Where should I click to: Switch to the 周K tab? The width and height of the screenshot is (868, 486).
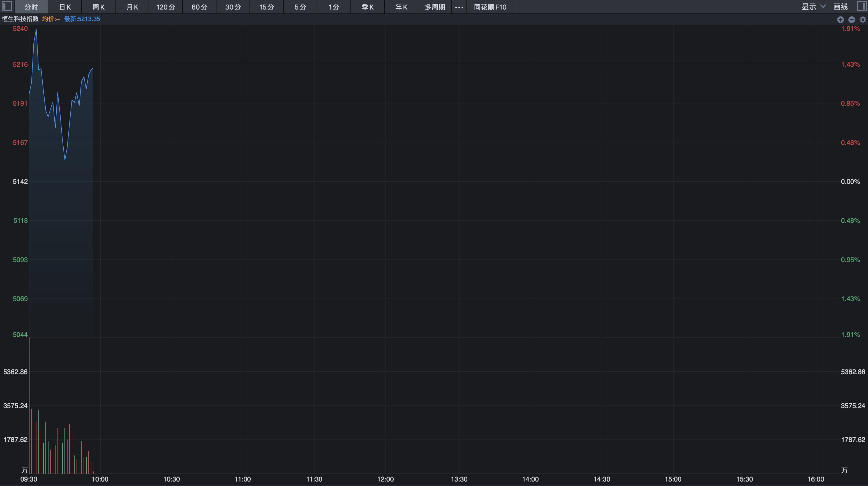click(98, 7)
